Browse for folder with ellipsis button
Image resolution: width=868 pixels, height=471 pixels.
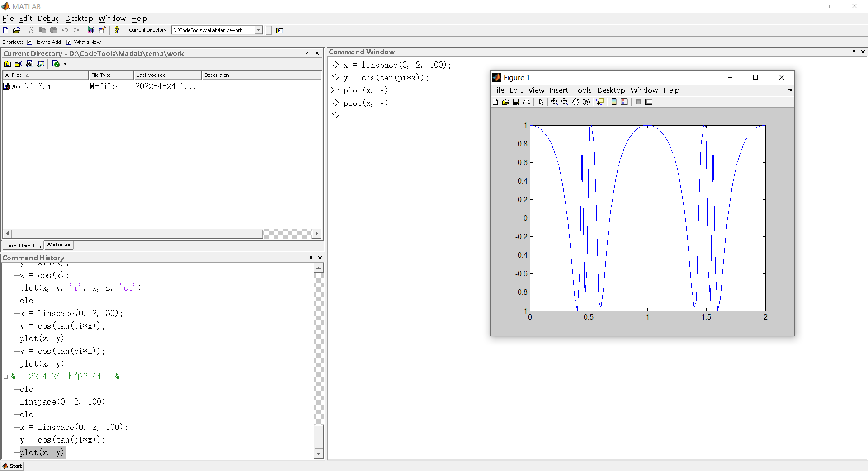pos(269,30)
